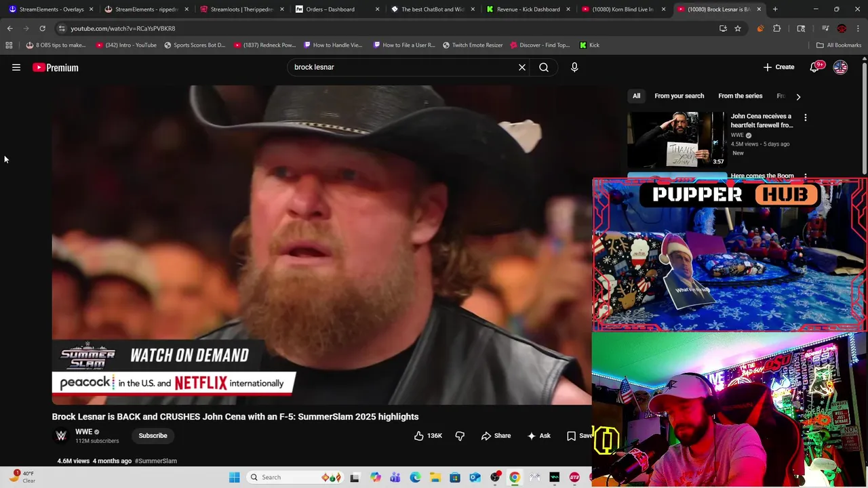The height and width of the screenshot is (488, 868).
Task: Clear the brock lesnar search text
Action: [522, 67]
